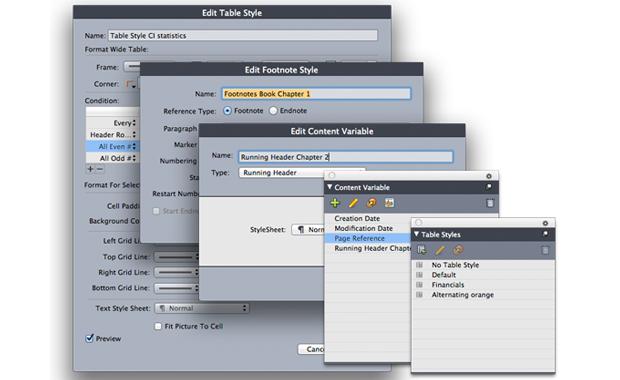
Task: Click table icon beside Alternating orange
Action: pos(420,295)
